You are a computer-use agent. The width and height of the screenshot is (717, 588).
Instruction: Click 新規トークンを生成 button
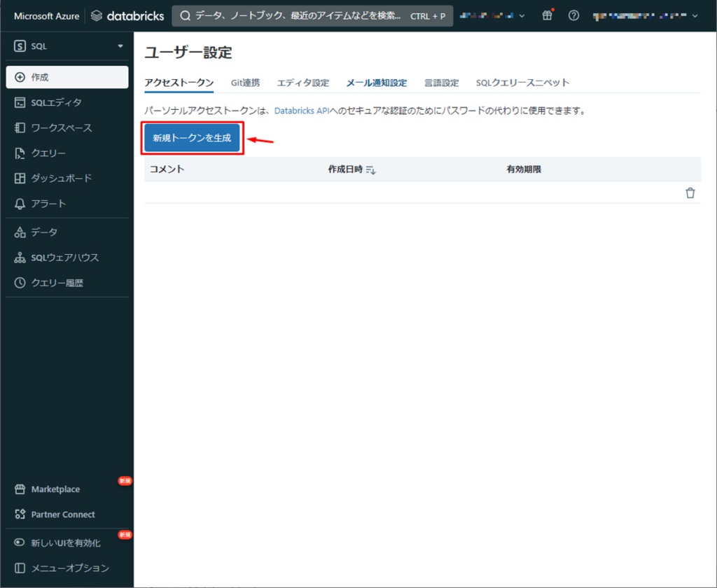point(192,139)
